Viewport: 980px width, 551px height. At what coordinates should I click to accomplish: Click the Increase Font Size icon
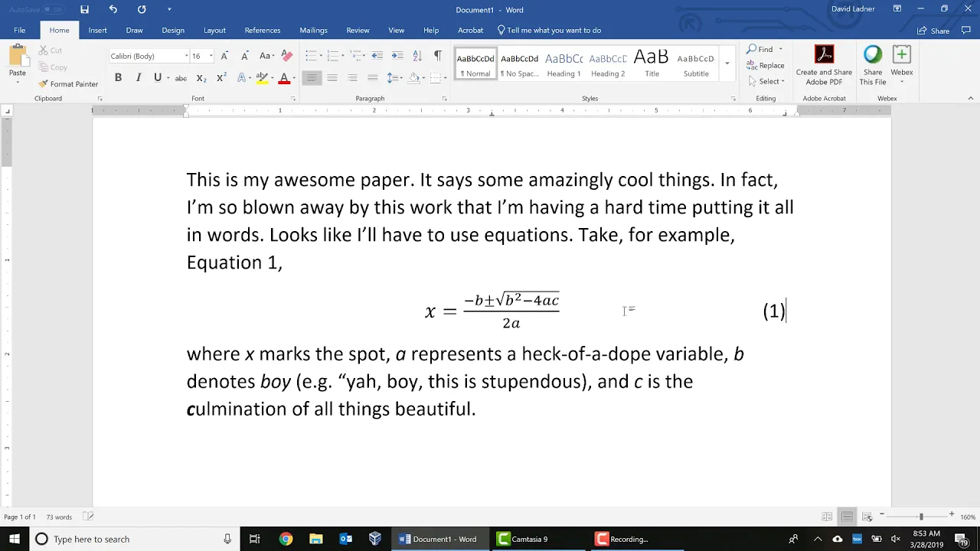[224, 56]
